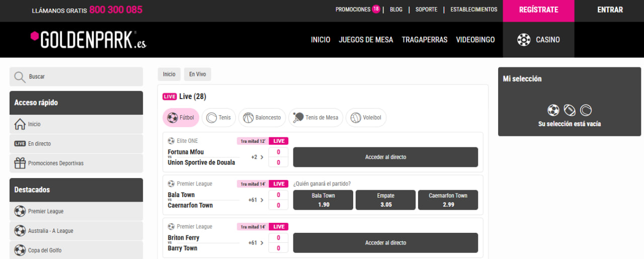Click the Barry Town team name
Image resolution: width=644 pixels, height=259 pixels.
183,248
